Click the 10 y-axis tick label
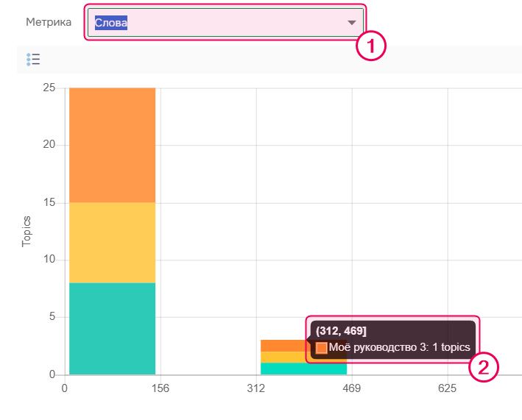The image size is (522, 420). pos(49,260)
